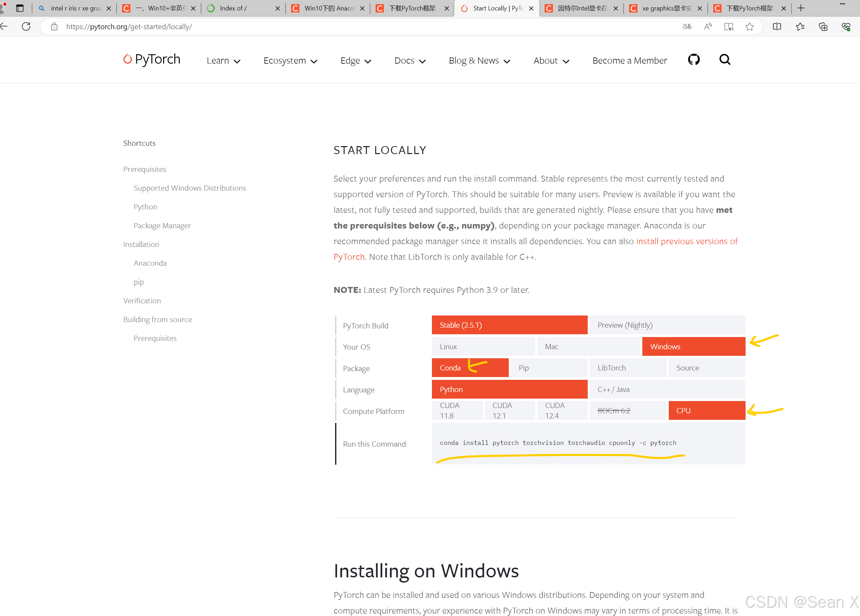The width and height of the screenshot is (860, 616).
Task: Open browser essentials heart icon
Action: click(846, 26)
